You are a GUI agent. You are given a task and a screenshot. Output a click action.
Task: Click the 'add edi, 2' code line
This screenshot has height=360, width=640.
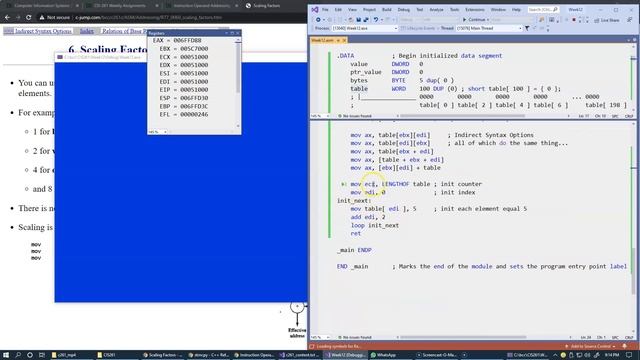pyautogui.click(x=368, y=217)
